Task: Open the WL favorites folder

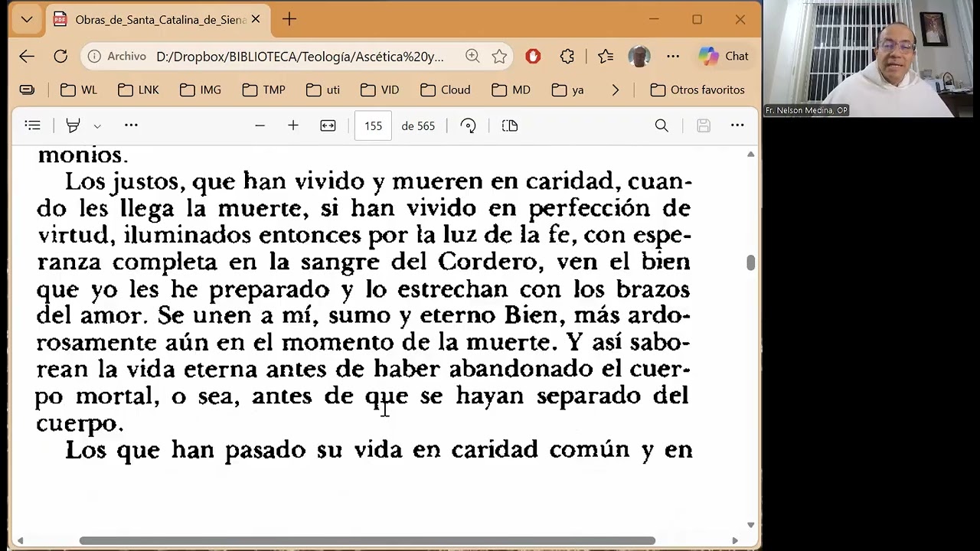Action: [79, 90]
